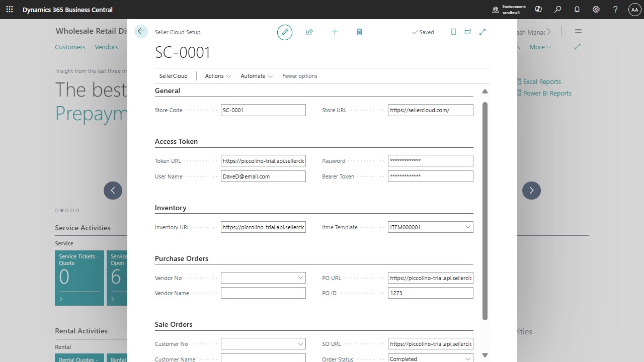The image size is (644, 362).
Task: Open the SellerCloud action tab
Action: [173, 76]
